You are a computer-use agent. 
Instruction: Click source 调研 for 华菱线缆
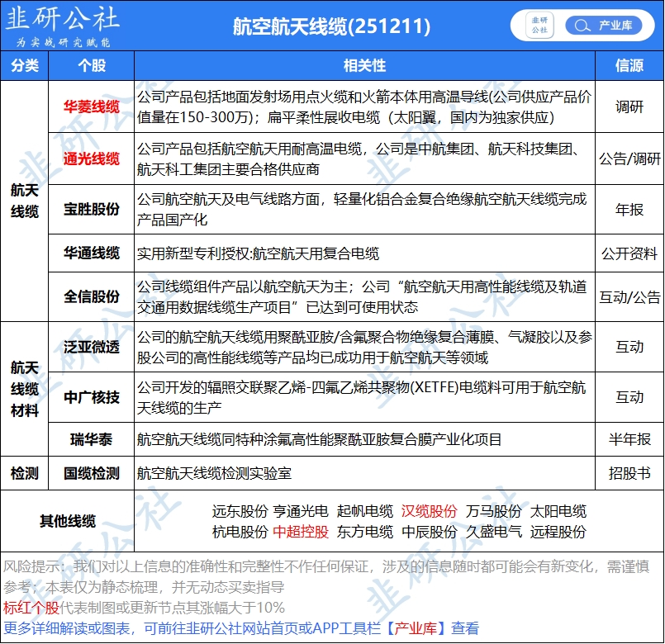tap(629, 107)
